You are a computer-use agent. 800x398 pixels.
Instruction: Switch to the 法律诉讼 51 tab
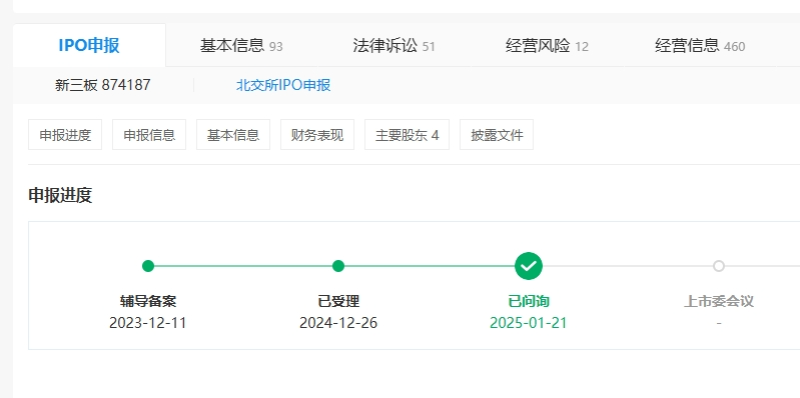click(x=394, y=46)
